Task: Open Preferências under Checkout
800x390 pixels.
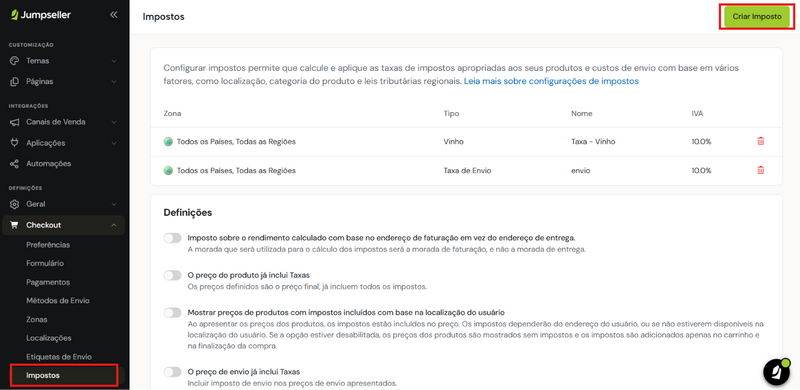Action: 48,245
